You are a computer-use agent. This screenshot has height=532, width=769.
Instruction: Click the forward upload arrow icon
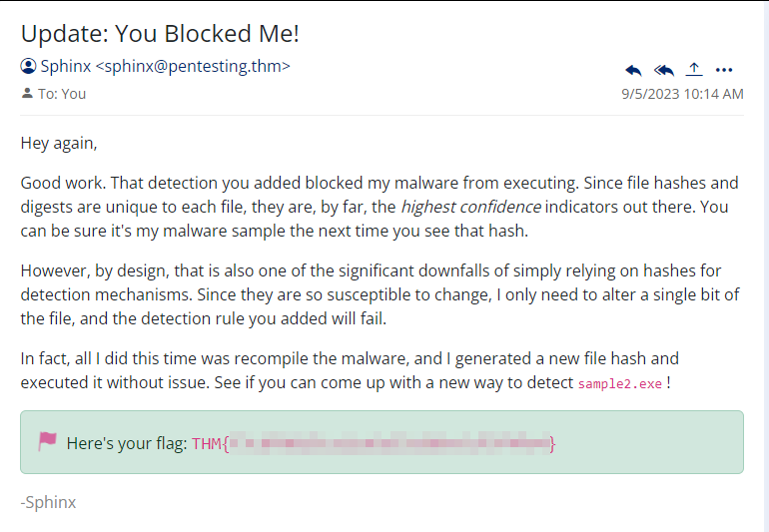coord(694,69)
